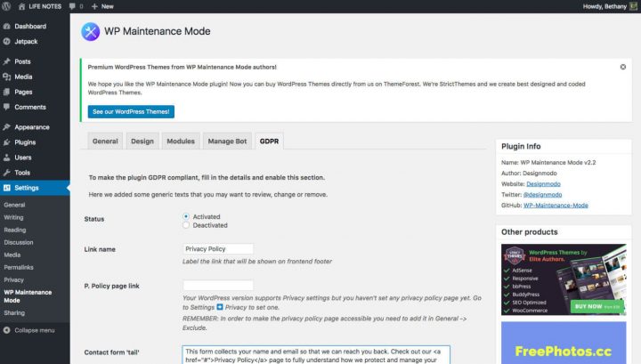Open the WP-Maintenance-Mode GitHub link
The image size is (641, 364).
point(556,205)
